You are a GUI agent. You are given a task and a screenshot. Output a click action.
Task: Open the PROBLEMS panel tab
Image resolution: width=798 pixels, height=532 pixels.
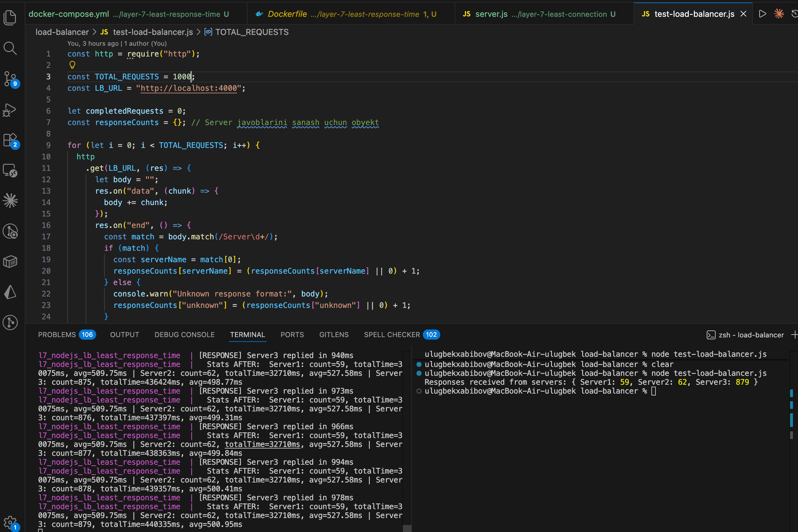tap(67, 335)
